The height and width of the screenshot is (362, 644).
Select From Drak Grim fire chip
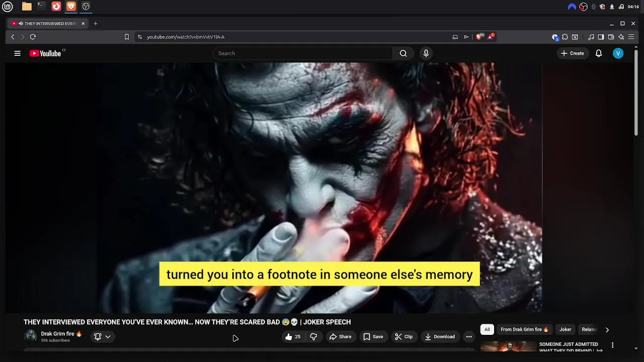pos(524,330)
